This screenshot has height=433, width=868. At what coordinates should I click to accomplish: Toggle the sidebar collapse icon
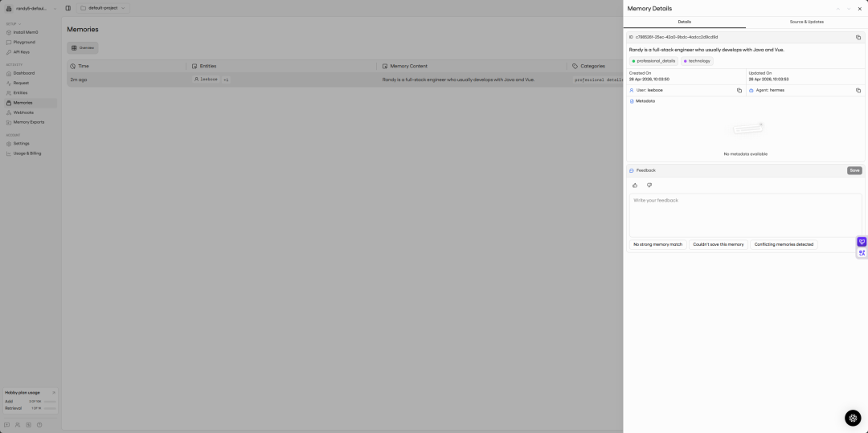(x=68, y=8)
